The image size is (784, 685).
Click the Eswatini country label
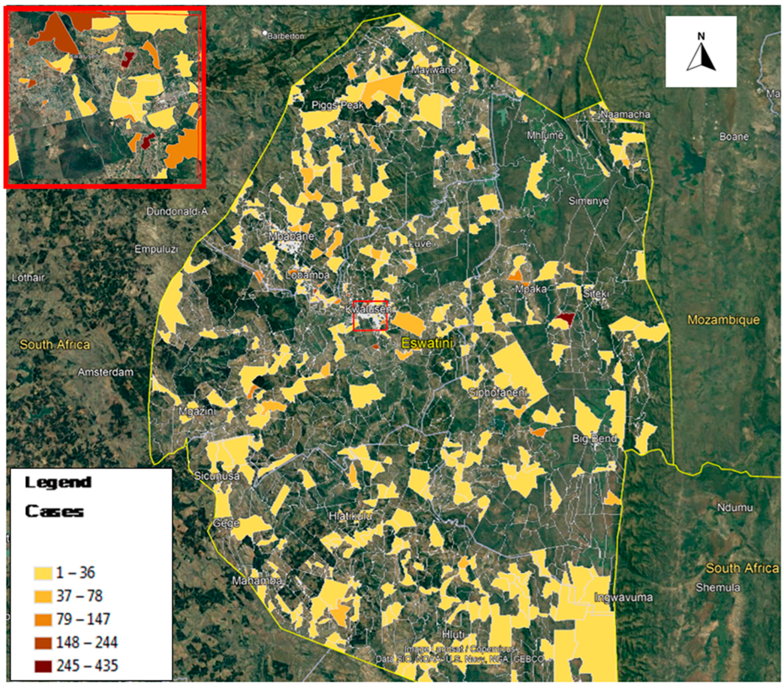[x=427, y=343]
